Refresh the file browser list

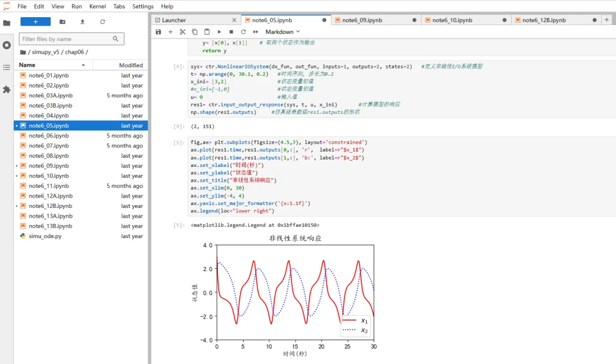pyautogui.click(x=103, y=22)
